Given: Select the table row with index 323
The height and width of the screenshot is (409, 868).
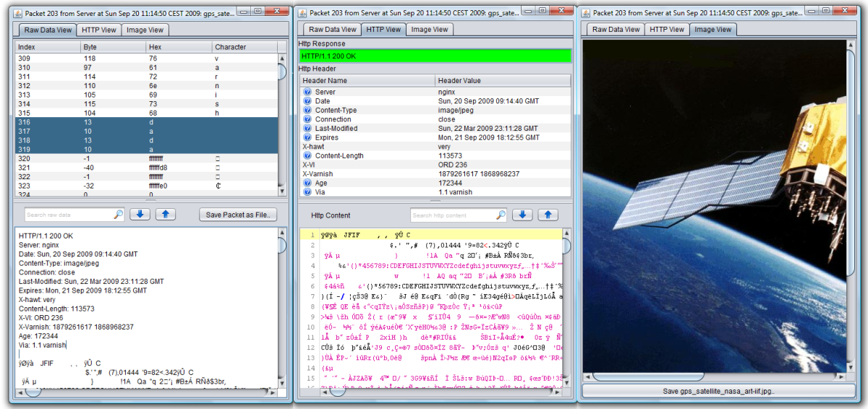Looking at the screenshot, I should pos(147,186).
